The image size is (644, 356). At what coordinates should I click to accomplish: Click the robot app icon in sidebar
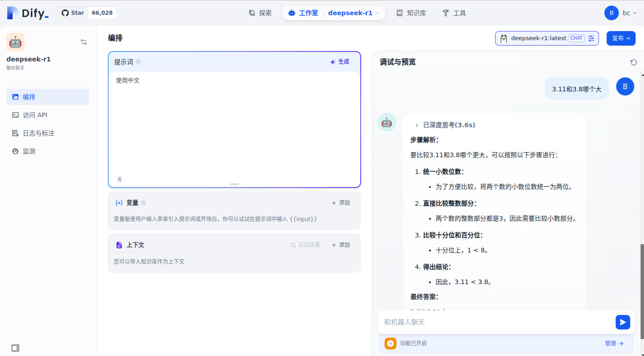pyautogui.click(x=15, y=42)
